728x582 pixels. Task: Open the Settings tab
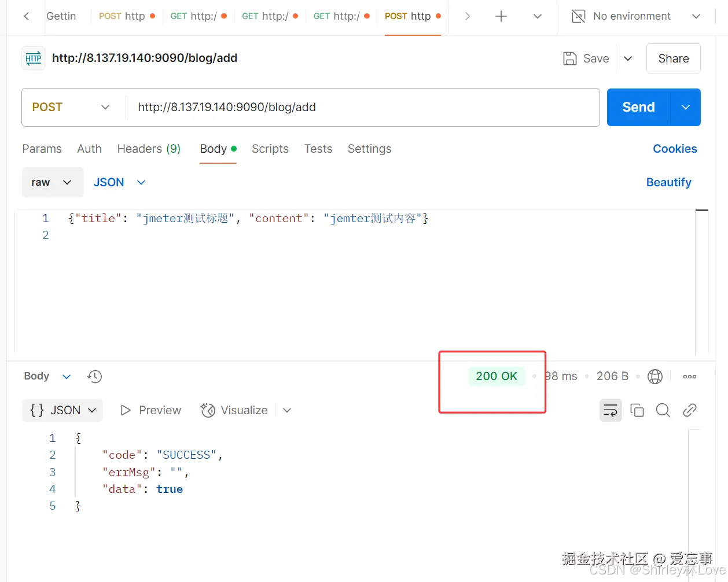tap(369, 149)
